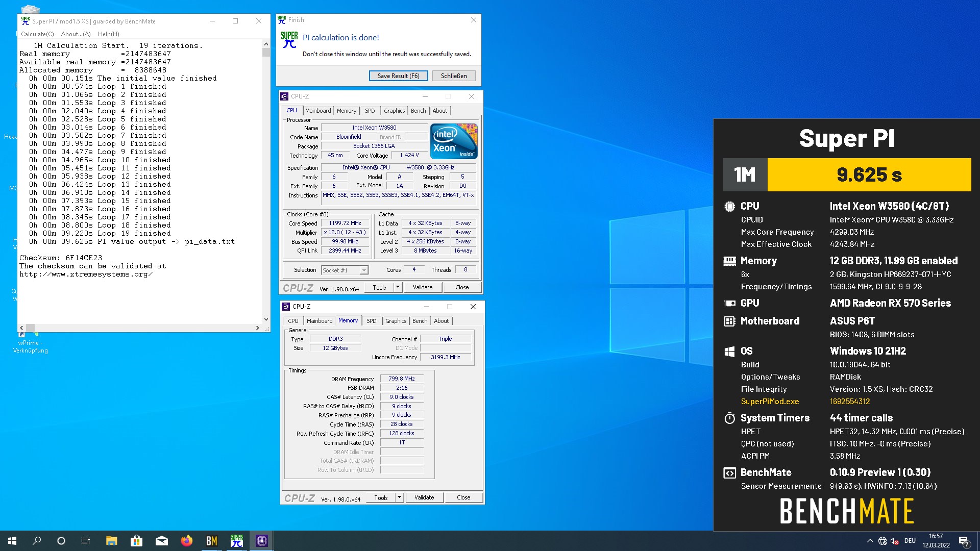The width and height of the screenshot is (980, 551).
Task: Launch Firefox from taskbar
Action: (186, 541)
